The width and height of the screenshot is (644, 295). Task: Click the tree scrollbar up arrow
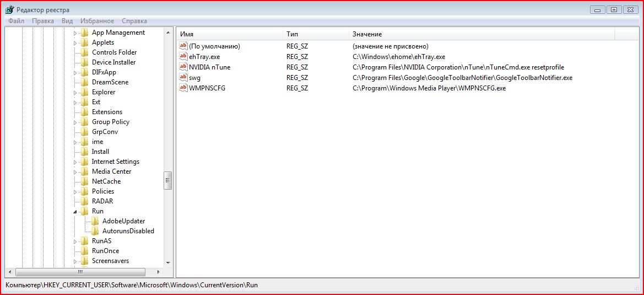(x=168, y=32)
